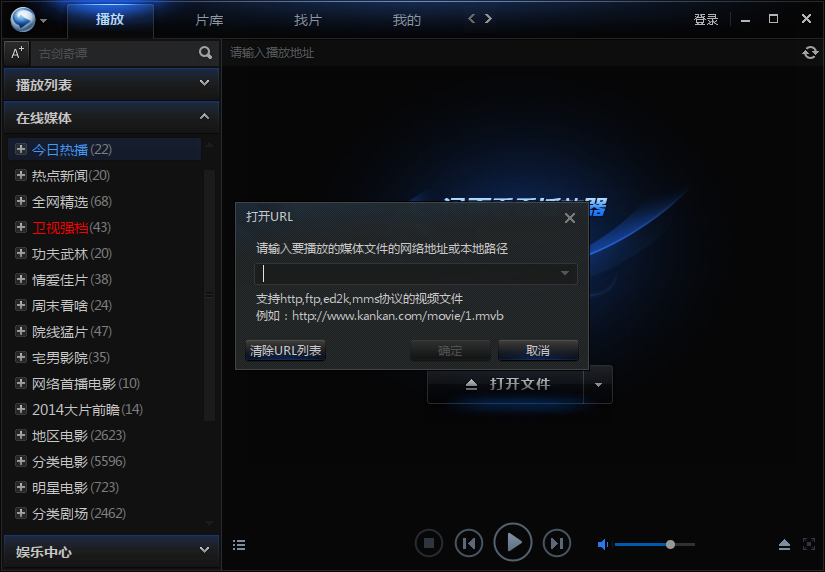Switch to the 片库 tab

(210, 20)
